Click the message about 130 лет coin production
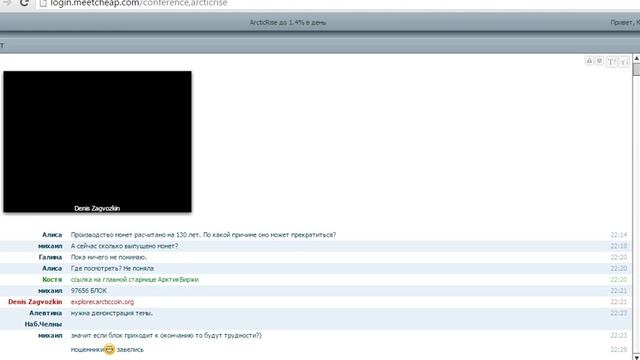This screenshot has height=360, width=640. tap(204, 235)
